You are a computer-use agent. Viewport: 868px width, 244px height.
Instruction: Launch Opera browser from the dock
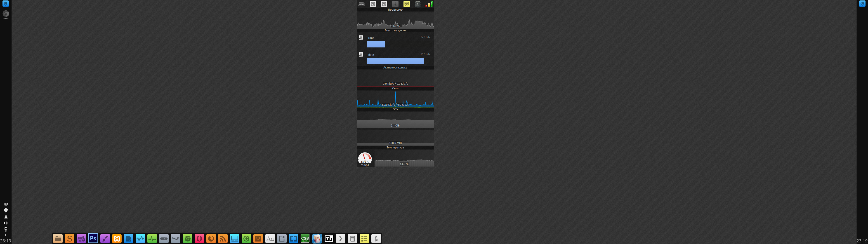(199, 239)
